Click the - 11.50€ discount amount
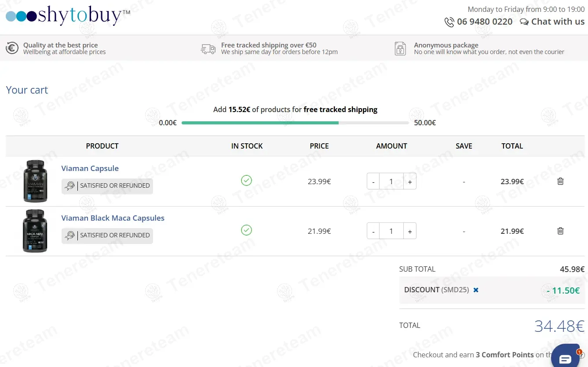The image size is (588, 367). pyautogui.click(x=563, y=290)
